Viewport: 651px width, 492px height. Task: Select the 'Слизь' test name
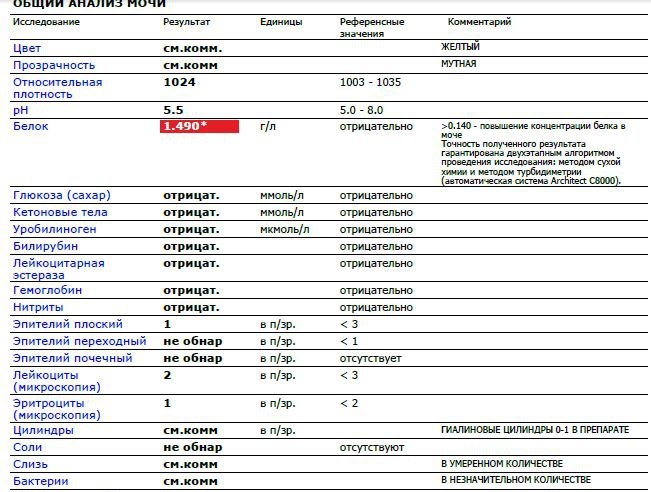30,464
